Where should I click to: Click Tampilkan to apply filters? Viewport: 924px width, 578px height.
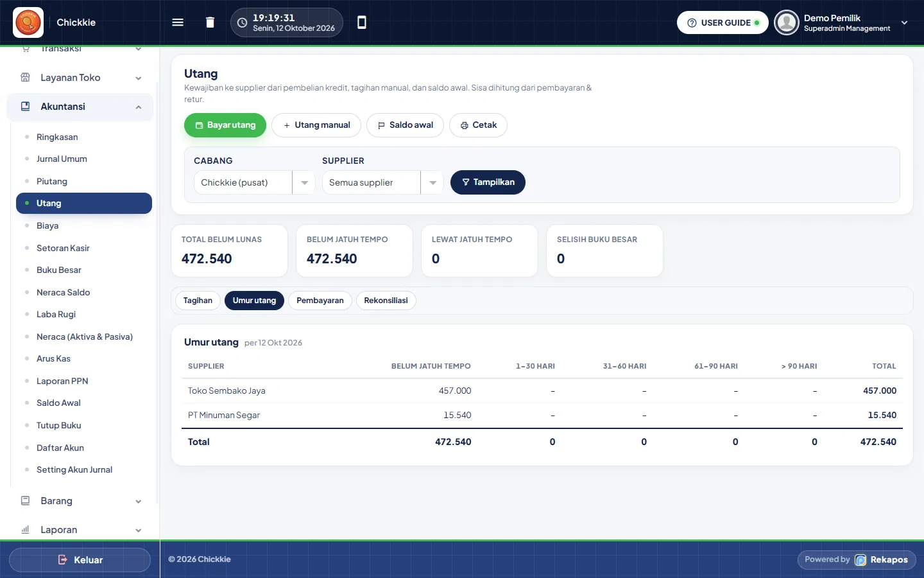point(488,182)
